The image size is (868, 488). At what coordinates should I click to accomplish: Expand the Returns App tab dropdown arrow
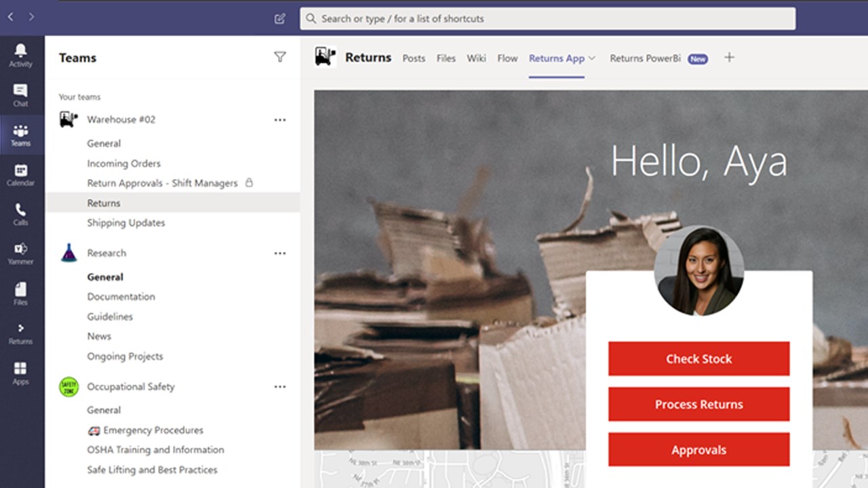592,58
